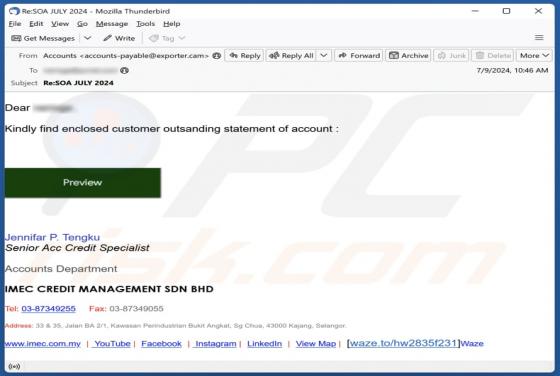560x376 pixels.
Task: Click Get Messages button
Action: pyautogui.click(x=43, y=38)
